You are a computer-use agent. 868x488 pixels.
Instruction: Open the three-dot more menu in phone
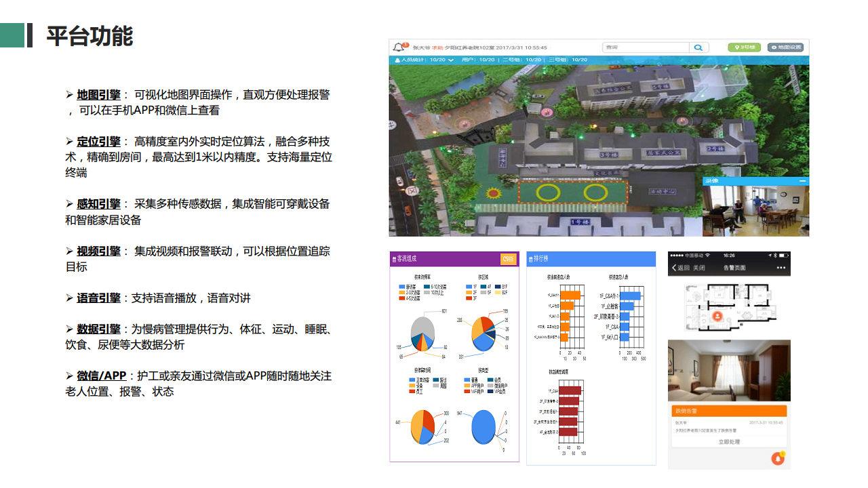[781, 268]
